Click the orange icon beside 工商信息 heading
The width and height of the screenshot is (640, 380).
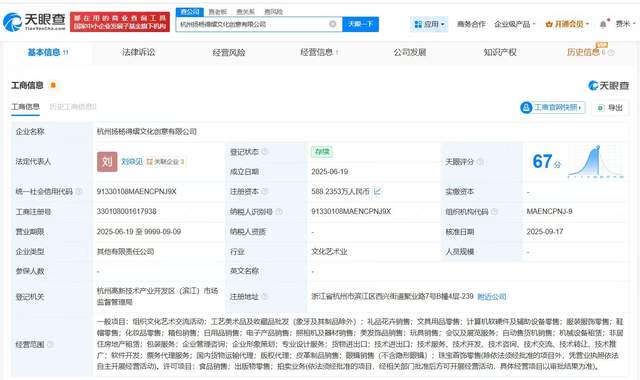[53, 85]
